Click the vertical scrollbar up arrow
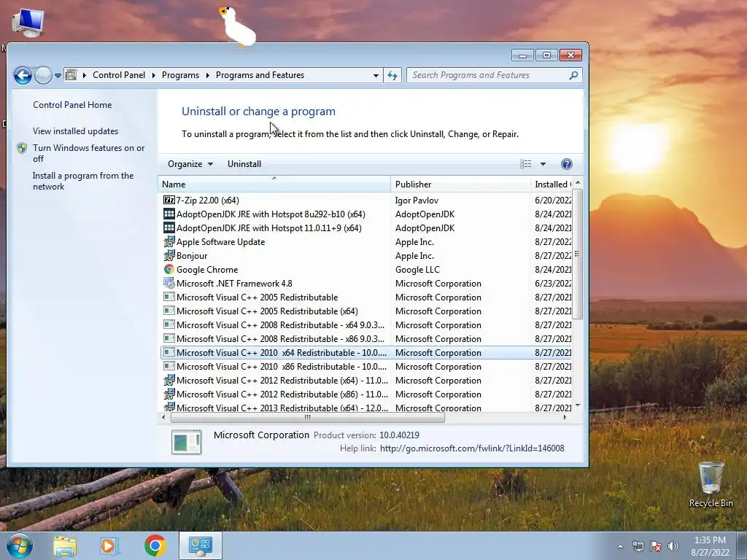Viewport: 747px width, 560px height. 578,183
